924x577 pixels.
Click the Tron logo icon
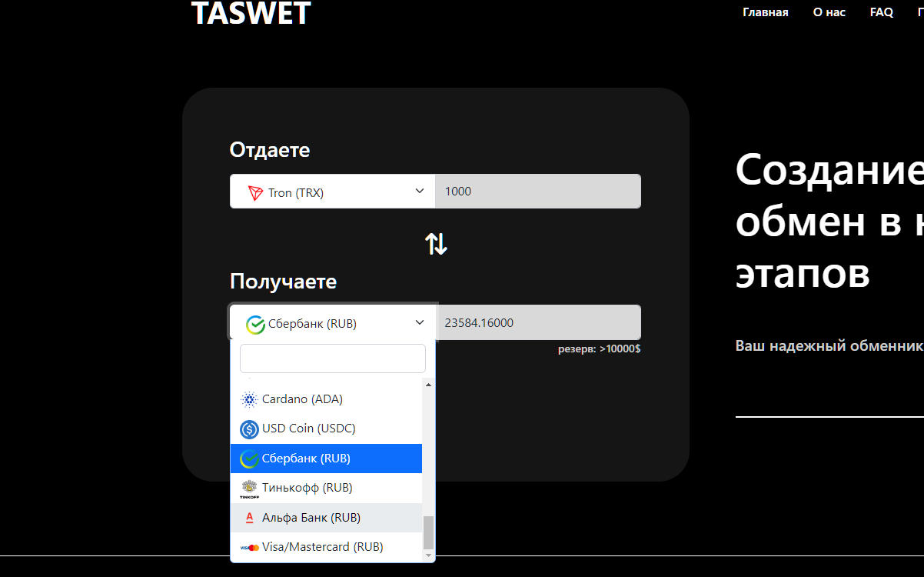tap(256, 192)
